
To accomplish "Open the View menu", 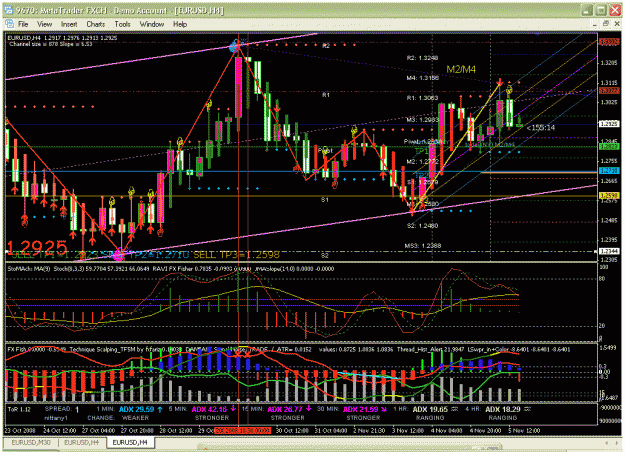I will 44,24.
